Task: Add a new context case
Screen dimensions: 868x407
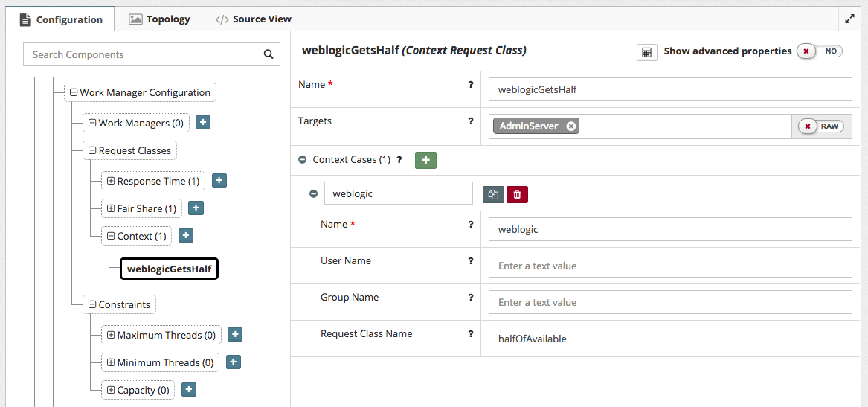Action: pyautogui.click(x=425, y=159)
